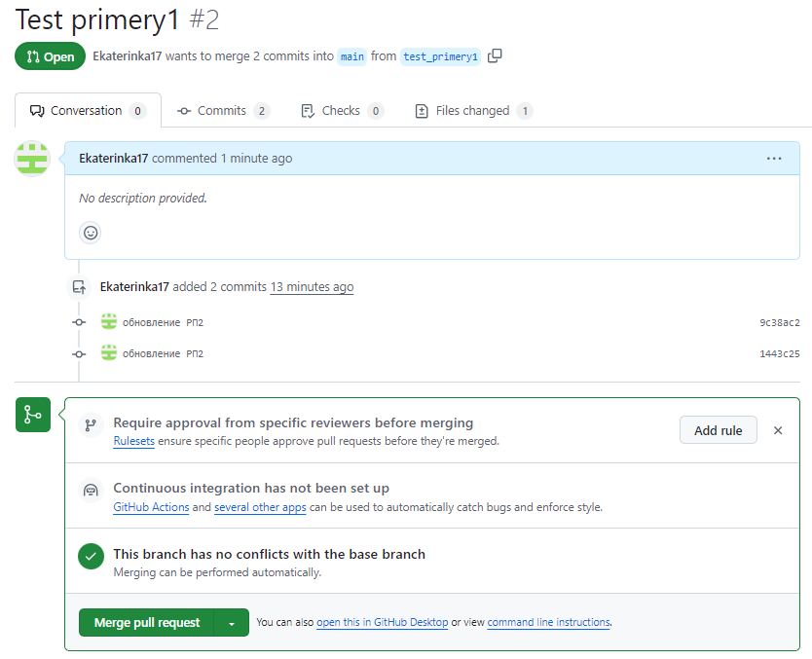This screenshot has width=812, height=659.
Task: Dismiss the reviewer approval rule suggestion
Action: [x=778, y=430]
